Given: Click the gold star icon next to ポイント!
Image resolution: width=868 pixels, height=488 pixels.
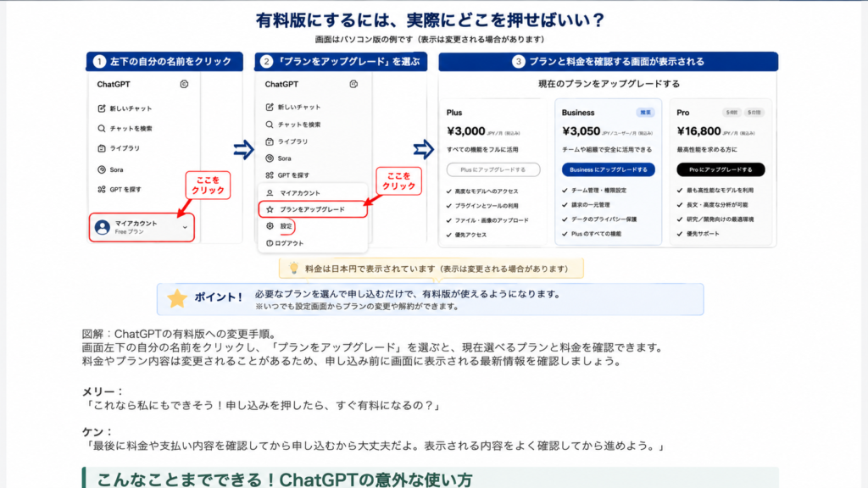Looking at the screenshot, I should [x=177, y=299].
